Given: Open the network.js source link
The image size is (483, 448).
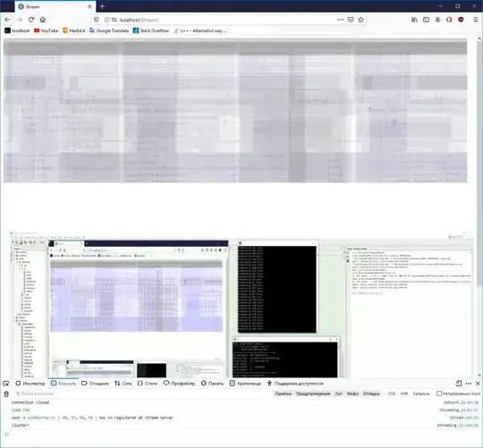Looking at the screenshot, I should tap(461, 402).
